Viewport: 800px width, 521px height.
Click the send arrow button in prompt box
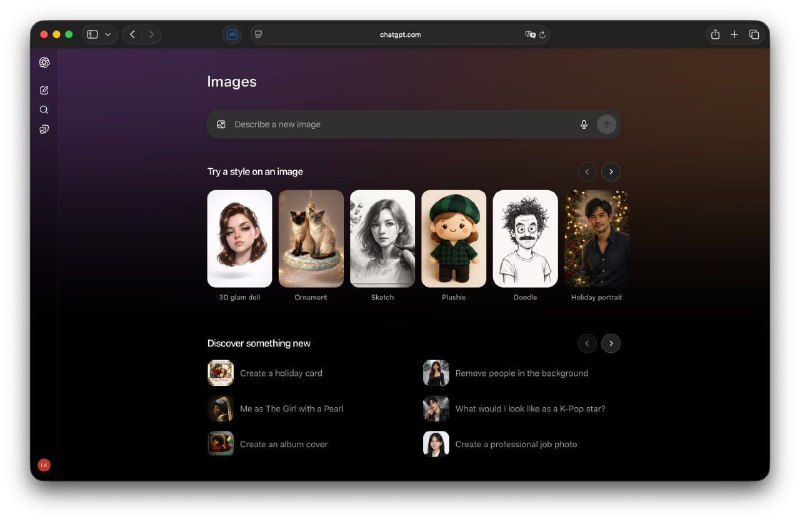click(x=607, y=125)
